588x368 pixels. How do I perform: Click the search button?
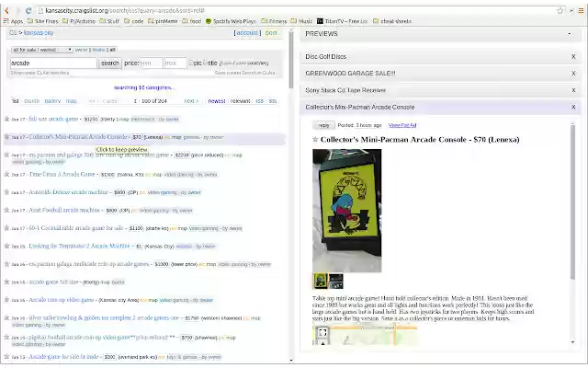pyautogui.click(x=110, y=63)
